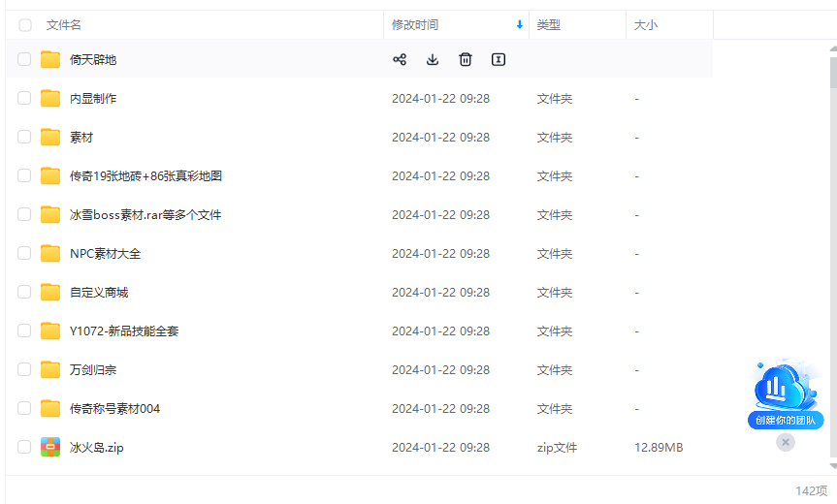Click the 素材 folder icon
Viewport: 837px width, 504px height.
(50, 138)
